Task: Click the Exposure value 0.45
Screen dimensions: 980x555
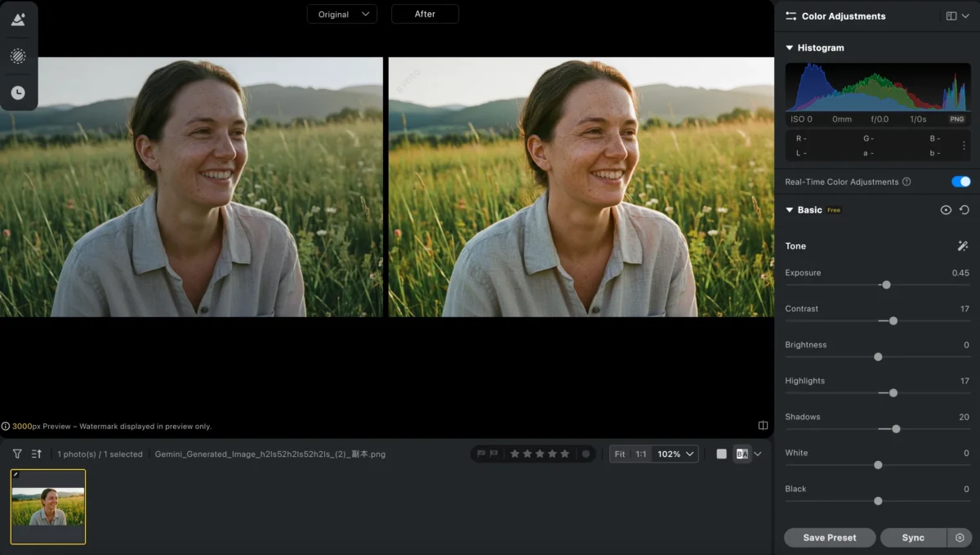Action: (960, 273)
